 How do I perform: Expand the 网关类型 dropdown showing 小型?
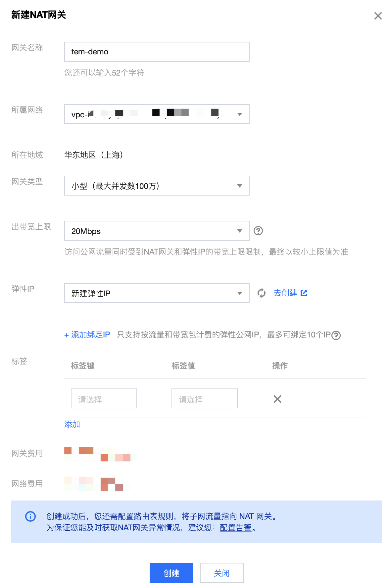point(157,186)
